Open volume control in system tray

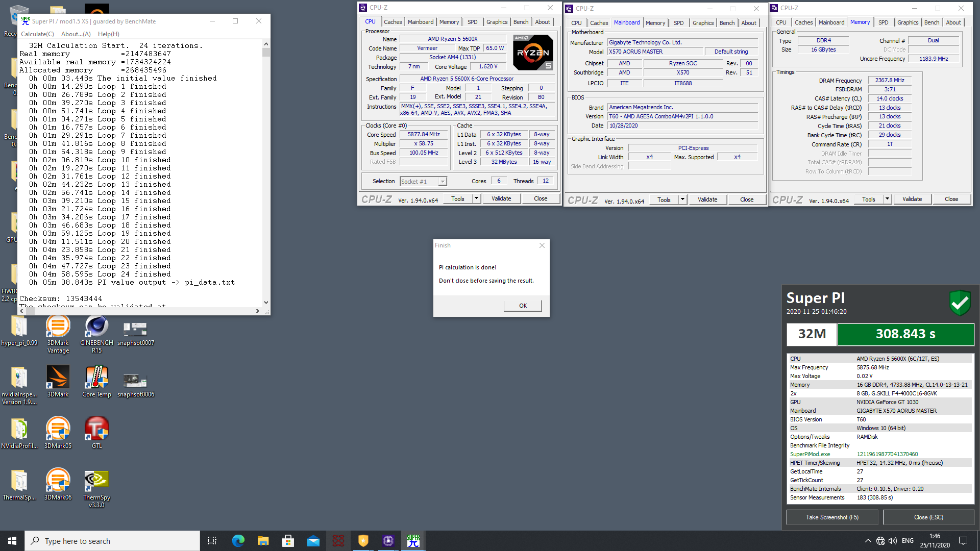pyautogui.click(x=893, y=541)
